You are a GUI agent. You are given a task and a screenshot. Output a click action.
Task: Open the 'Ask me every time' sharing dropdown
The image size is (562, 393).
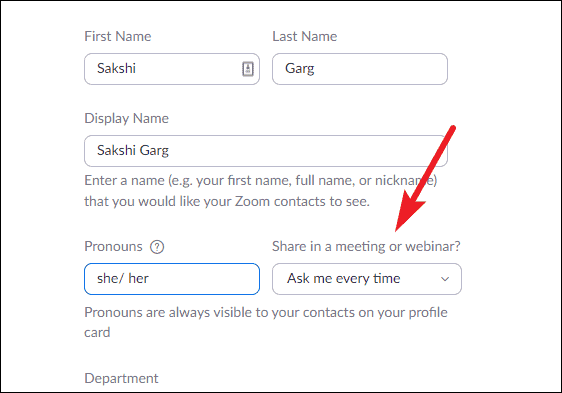tap(367, 279)
